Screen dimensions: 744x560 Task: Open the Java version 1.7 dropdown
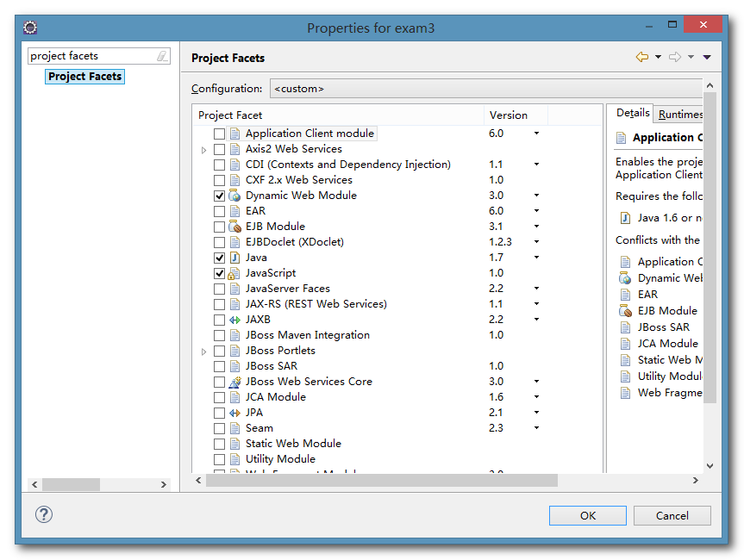click(x=536, y=258)
